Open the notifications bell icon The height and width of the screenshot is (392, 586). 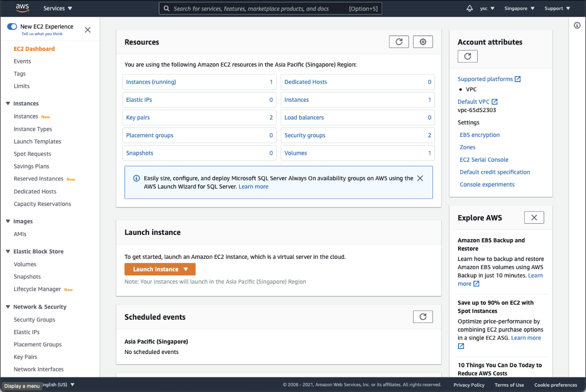[x=470, y=8]
